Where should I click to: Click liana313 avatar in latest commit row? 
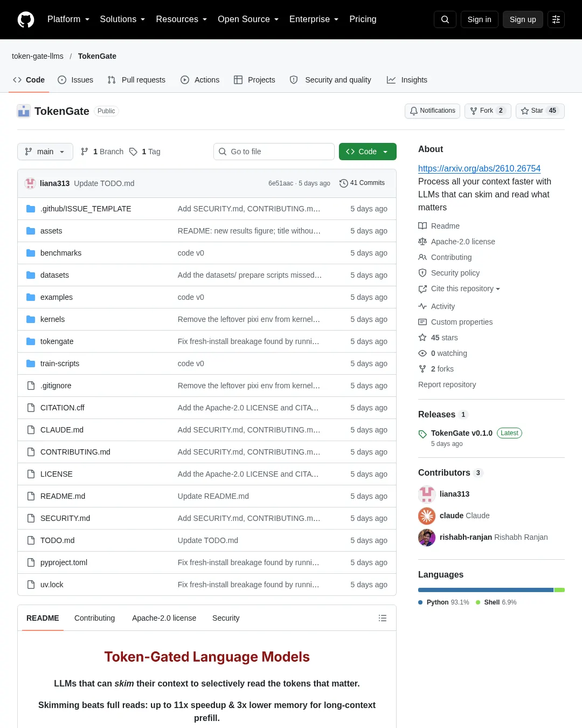(x=30, y=183)
